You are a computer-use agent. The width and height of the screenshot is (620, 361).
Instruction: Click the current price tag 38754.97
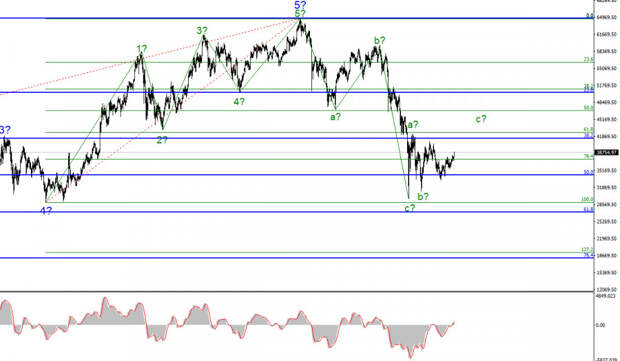pos(607,152)
